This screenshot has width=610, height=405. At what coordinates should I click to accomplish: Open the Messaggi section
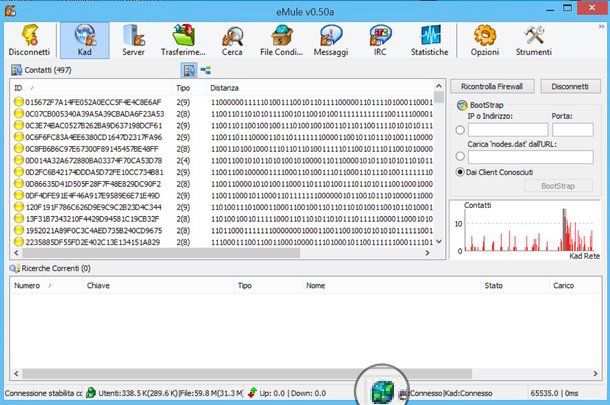point(331,40)
